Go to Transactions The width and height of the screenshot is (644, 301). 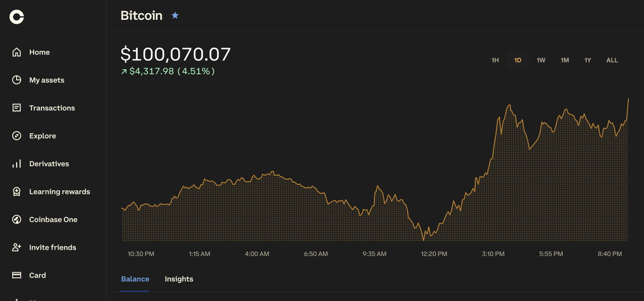tap(53, 108)
